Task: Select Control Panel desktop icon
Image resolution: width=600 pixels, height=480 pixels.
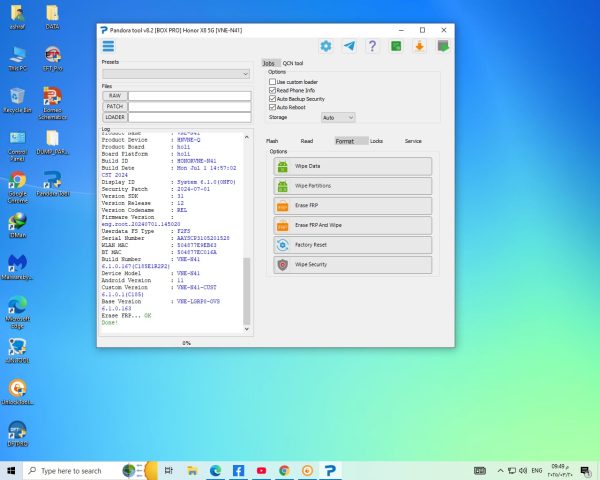Action: click(x=17, y=146)
